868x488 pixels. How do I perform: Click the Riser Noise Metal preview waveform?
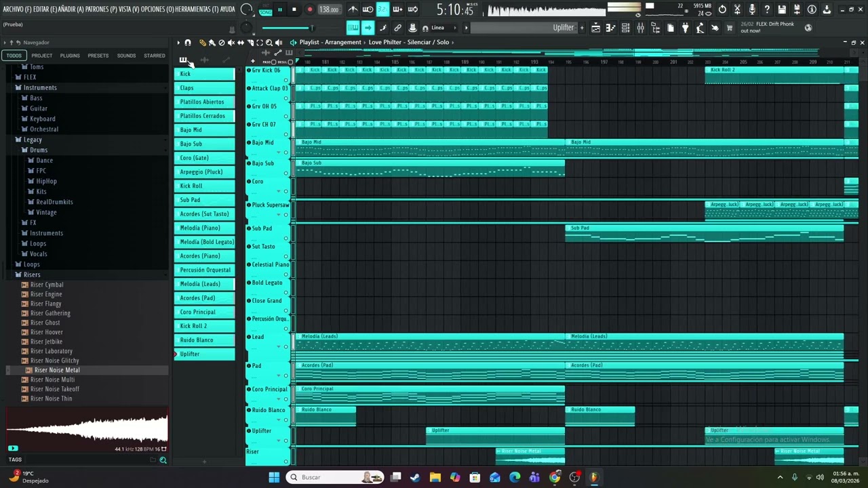tap(87, 428)
